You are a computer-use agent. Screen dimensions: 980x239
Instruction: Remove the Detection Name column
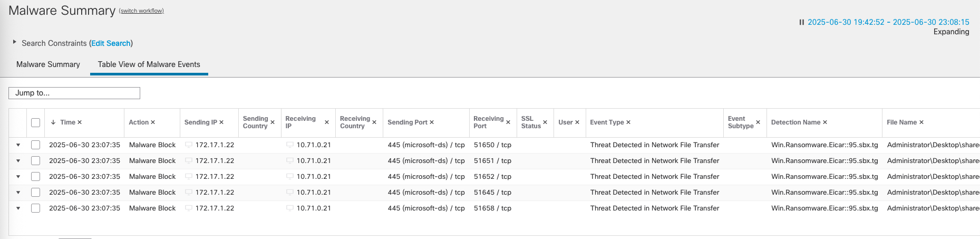(x=825, y=122)
